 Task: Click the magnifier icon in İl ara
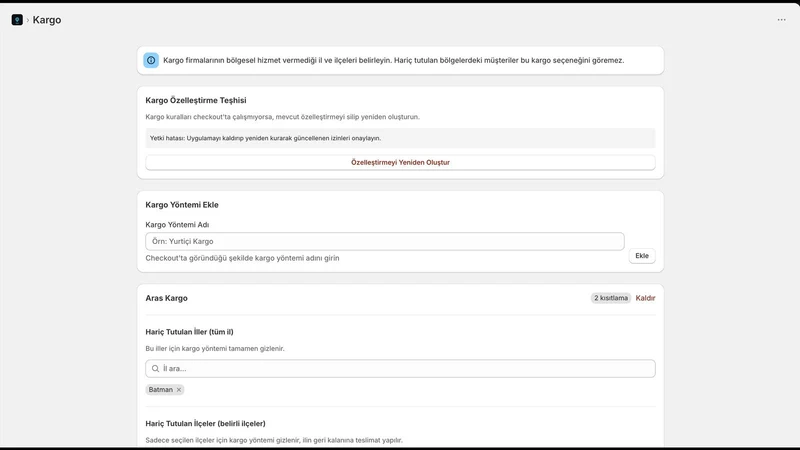[156, 368]
